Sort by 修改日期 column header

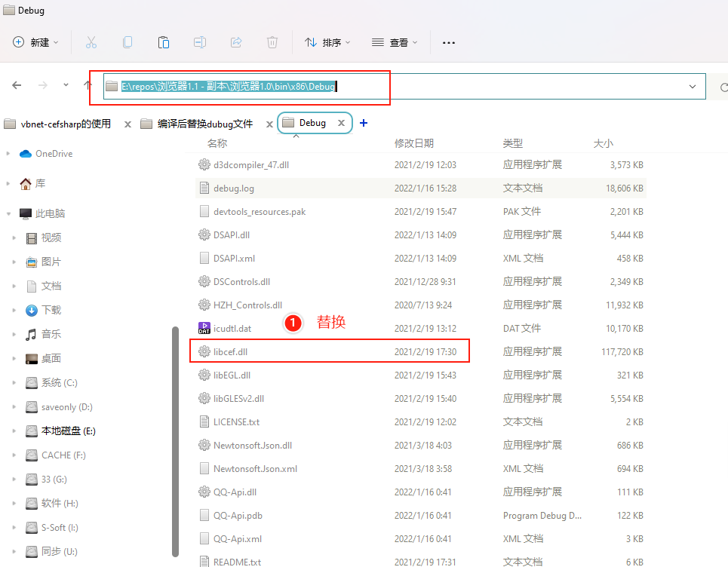pyautogui.click(x=414, y=143)
